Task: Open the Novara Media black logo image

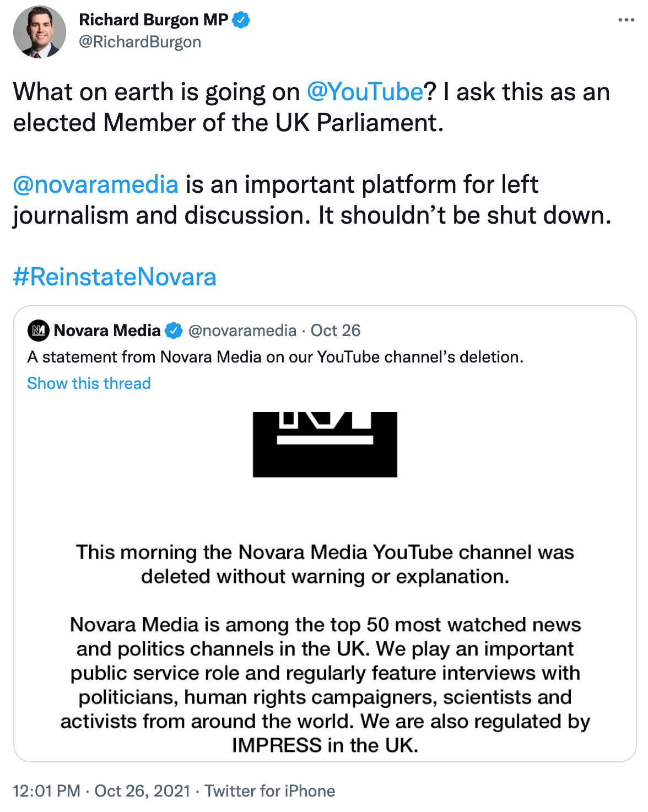Action: click(325, 445)
